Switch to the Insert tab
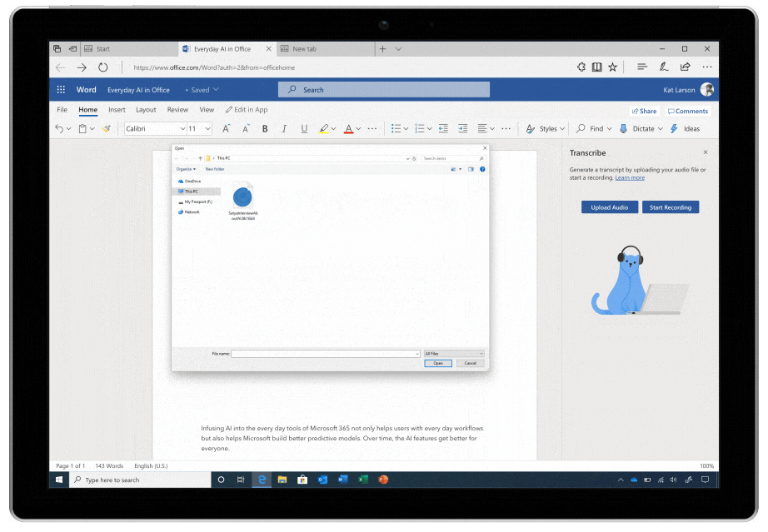The width and height of the screenshot is (768, 532). point(117,110)
